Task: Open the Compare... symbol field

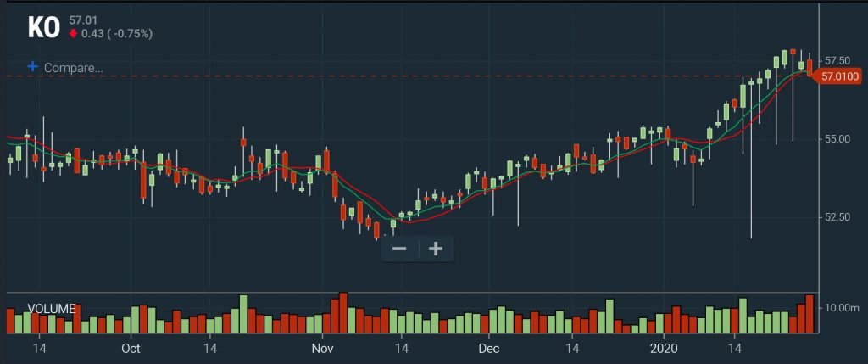Action: point(74,68)
